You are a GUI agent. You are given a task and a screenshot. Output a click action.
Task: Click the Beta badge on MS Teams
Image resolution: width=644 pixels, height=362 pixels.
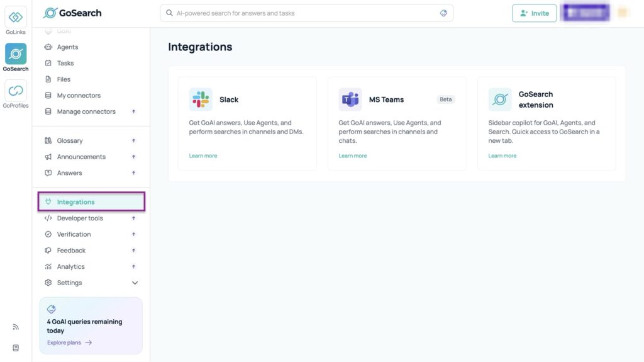click(x=446, y=99)
